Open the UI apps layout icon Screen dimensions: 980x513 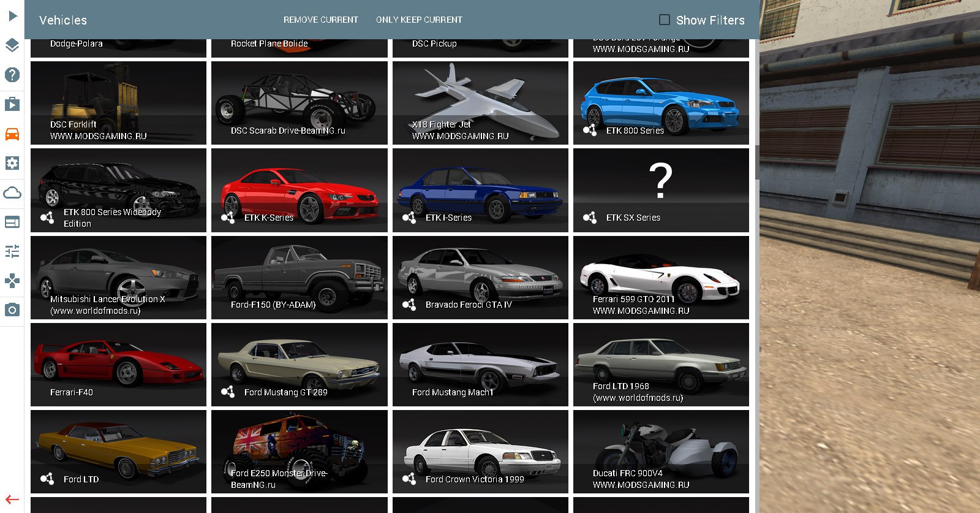(12, 222)
